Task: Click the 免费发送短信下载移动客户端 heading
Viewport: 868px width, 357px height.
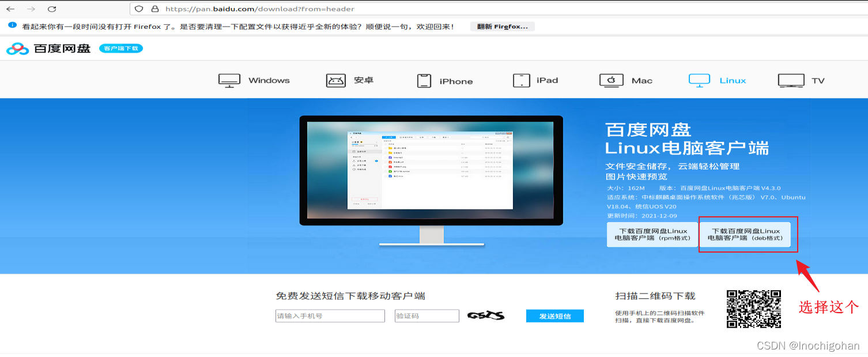Action: point(350,296)
